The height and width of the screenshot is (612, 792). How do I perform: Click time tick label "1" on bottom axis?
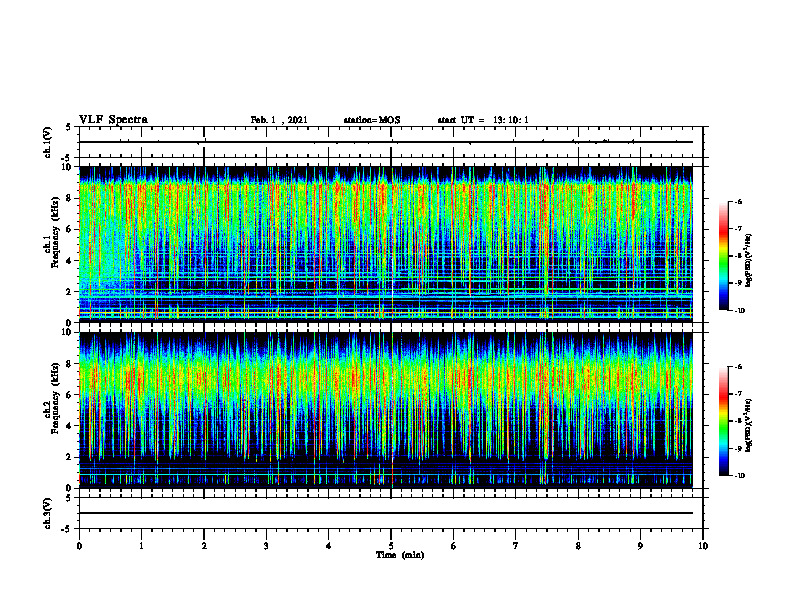tap(141, 546)
